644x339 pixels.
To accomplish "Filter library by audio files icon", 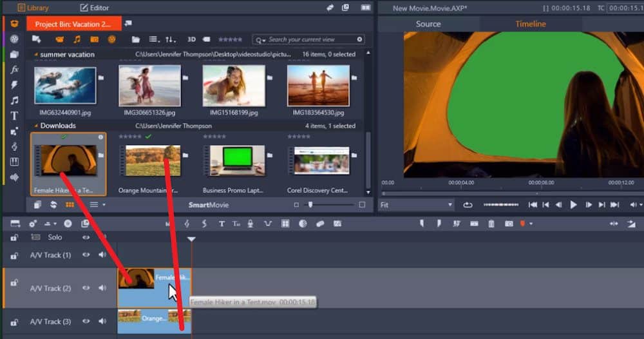I will 77,39.
